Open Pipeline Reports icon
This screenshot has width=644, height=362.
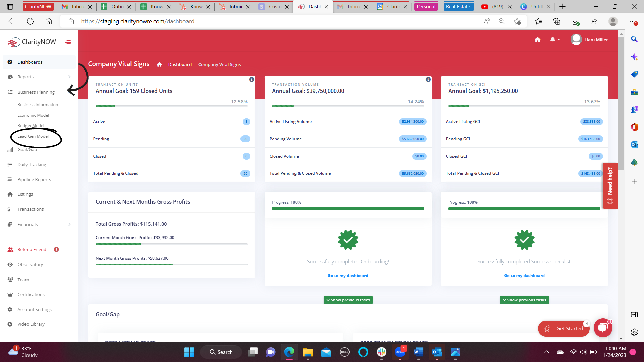(x=9, y=179)
